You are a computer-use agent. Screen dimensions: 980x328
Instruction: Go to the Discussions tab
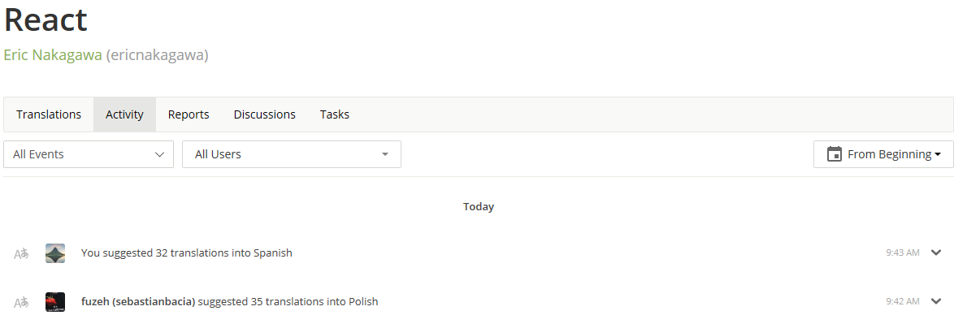coord(265,114)
